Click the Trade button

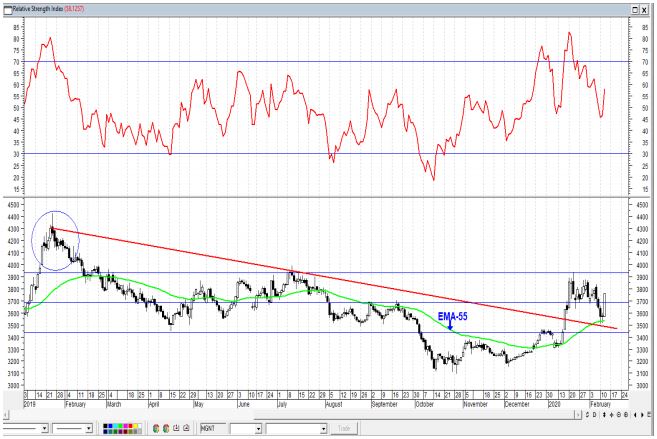coord(344,429)
